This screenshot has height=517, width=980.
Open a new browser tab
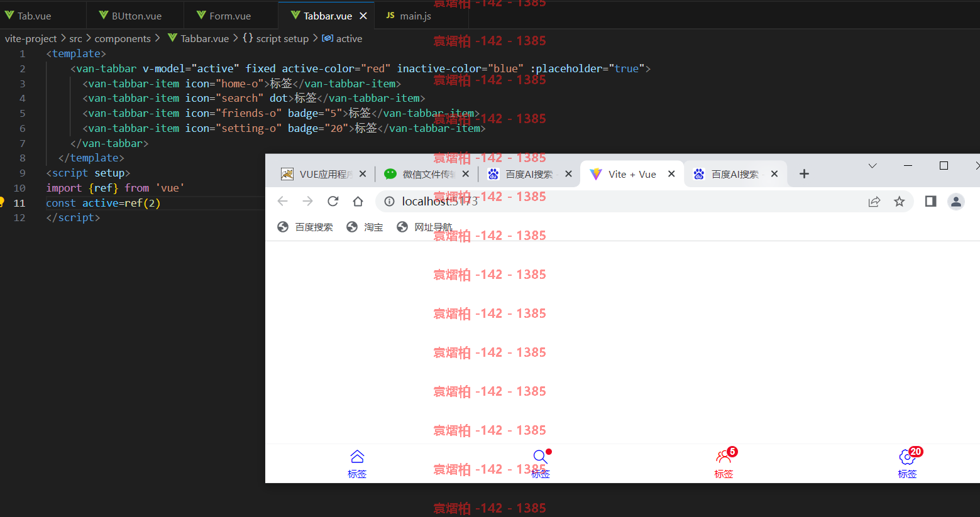[x=804, y=174]
